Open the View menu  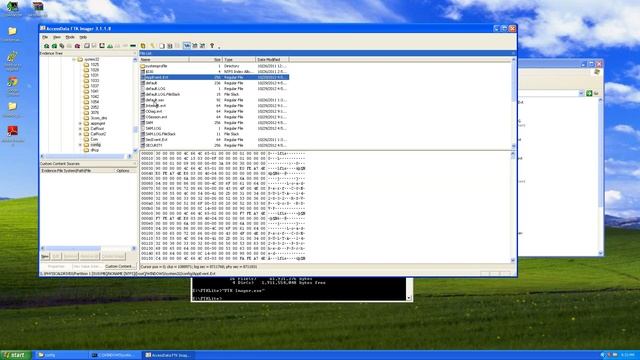click(57, 37)
